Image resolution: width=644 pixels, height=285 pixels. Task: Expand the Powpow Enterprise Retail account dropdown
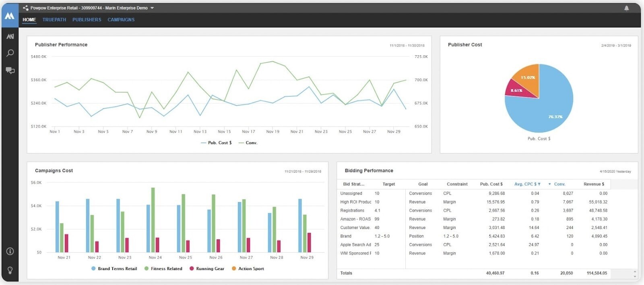152,8
